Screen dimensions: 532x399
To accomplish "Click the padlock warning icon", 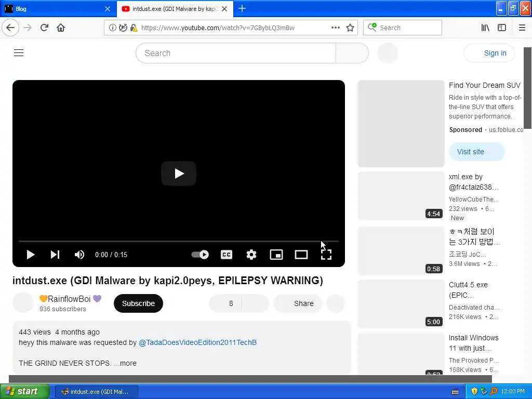I will click(134, 28).
